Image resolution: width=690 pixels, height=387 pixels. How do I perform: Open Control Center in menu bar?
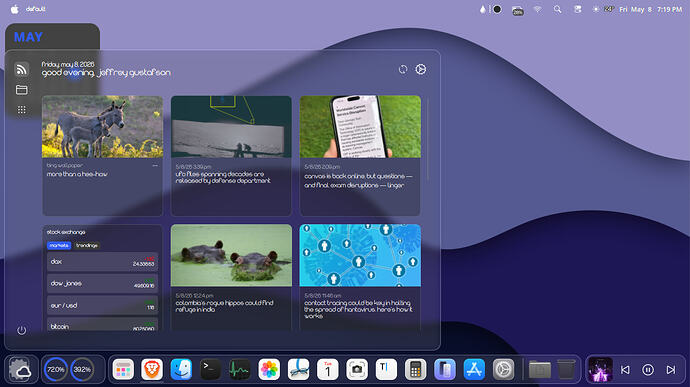578,9
